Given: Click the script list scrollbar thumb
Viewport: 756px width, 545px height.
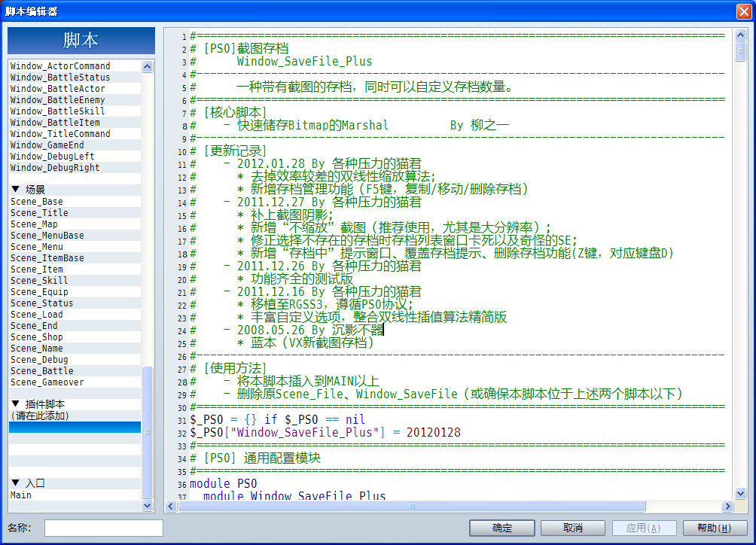Looking at the screenshot, I should tap(148, 432).
